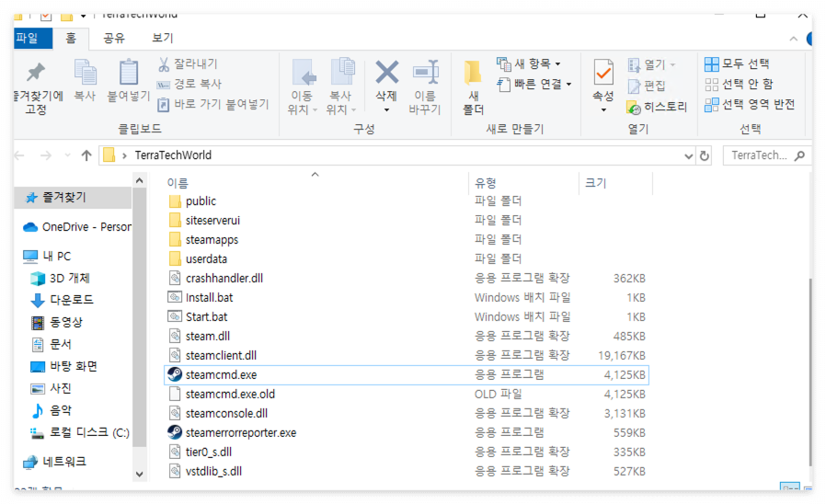This screenshot has height=504, width=826.
Task: Open 열기 (Open) dropdown in ribbon
Action: click(651, 64)
